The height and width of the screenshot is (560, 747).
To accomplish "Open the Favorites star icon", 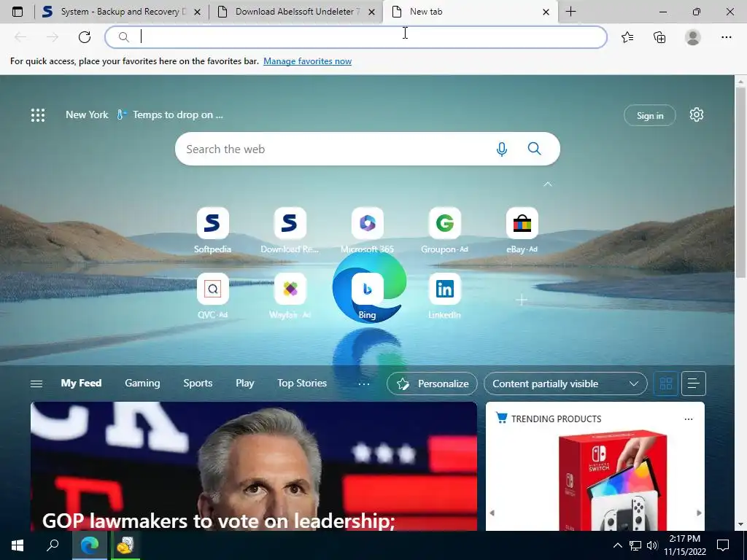I will pyautogui.click(x=627, y=37).
